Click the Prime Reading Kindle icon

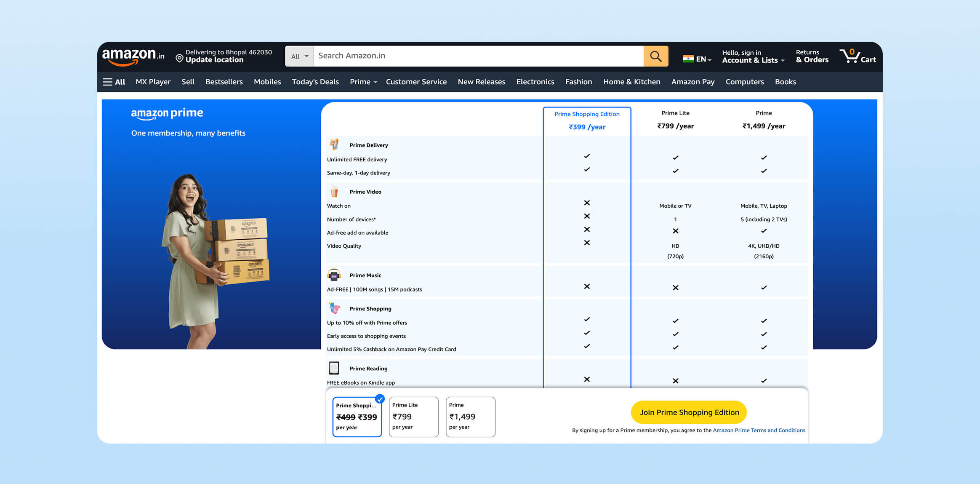tap(334, 368)
